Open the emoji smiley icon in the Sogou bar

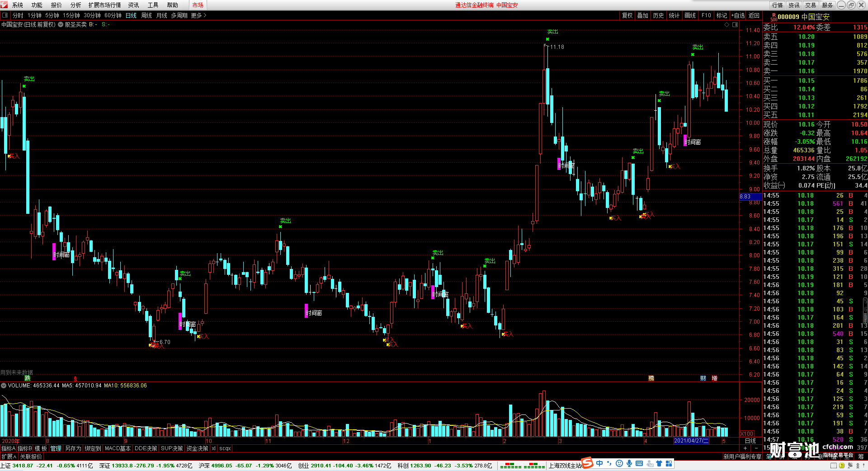click(x=619, y=463)
